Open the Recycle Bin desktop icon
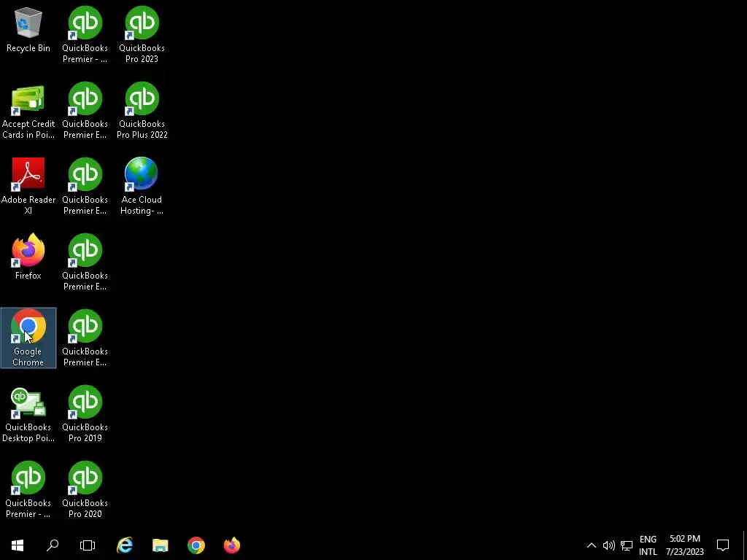 click(x=28, y=30)
